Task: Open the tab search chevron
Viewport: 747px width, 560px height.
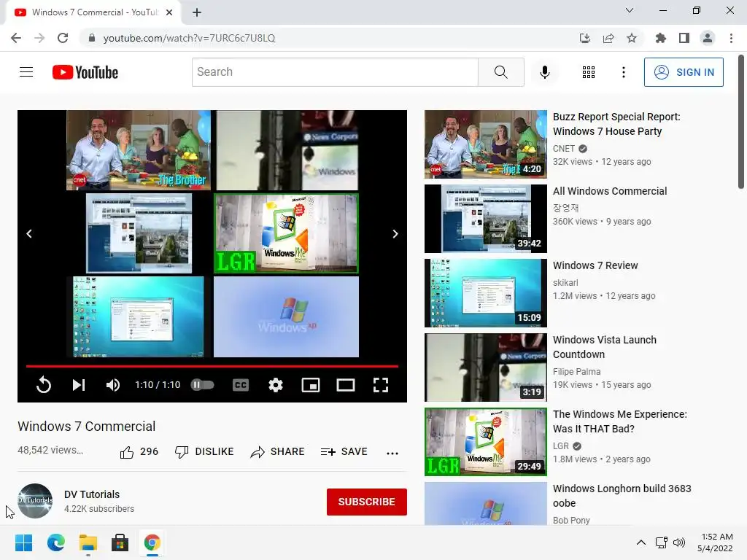Action: point(630,10)
